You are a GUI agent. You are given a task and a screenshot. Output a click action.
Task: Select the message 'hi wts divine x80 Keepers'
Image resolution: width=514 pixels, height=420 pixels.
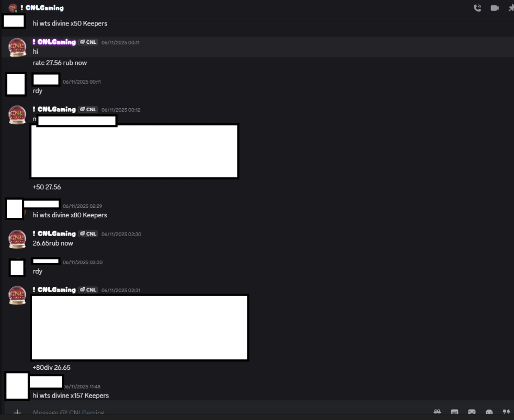point(70,215)
